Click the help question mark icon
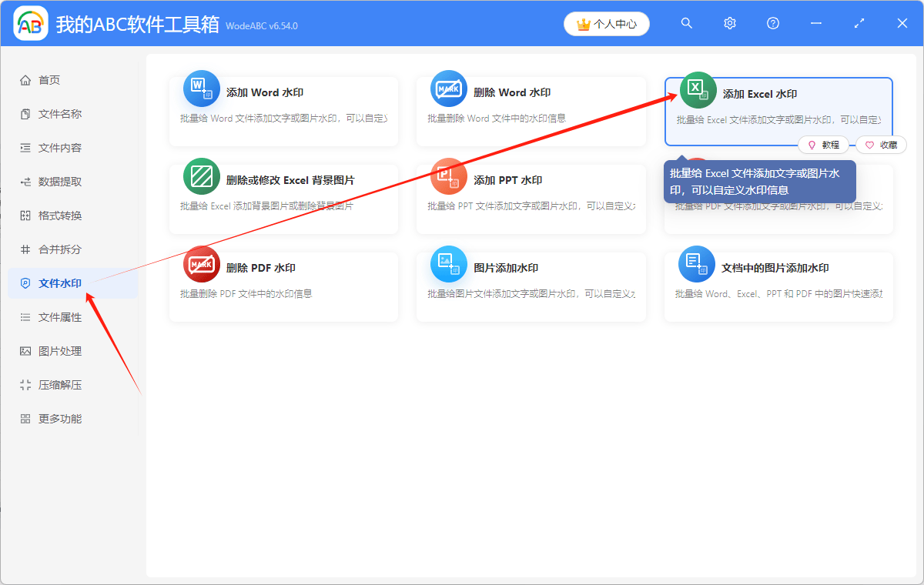Viewport: 924px width, 585px height. coord(772,23)
